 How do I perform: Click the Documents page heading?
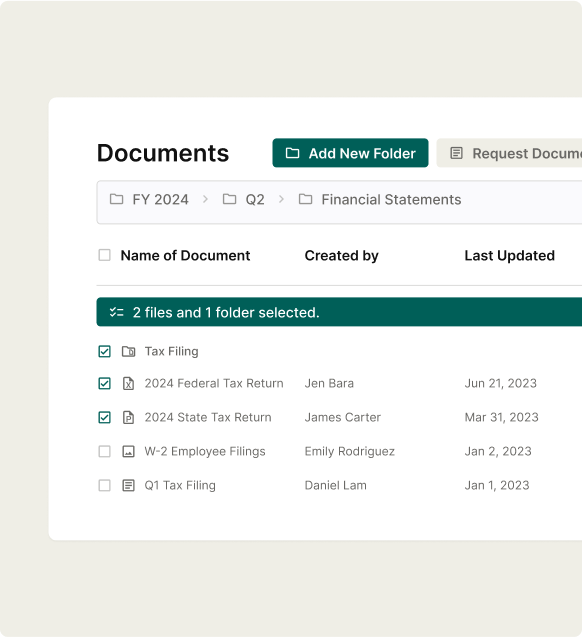click(163, 153)
